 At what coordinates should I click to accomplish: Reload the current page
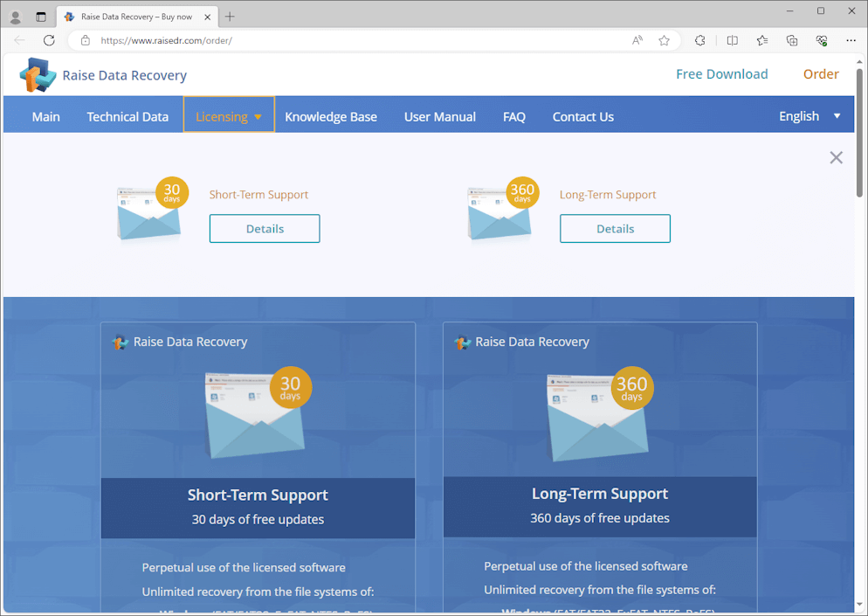(49, 40)
